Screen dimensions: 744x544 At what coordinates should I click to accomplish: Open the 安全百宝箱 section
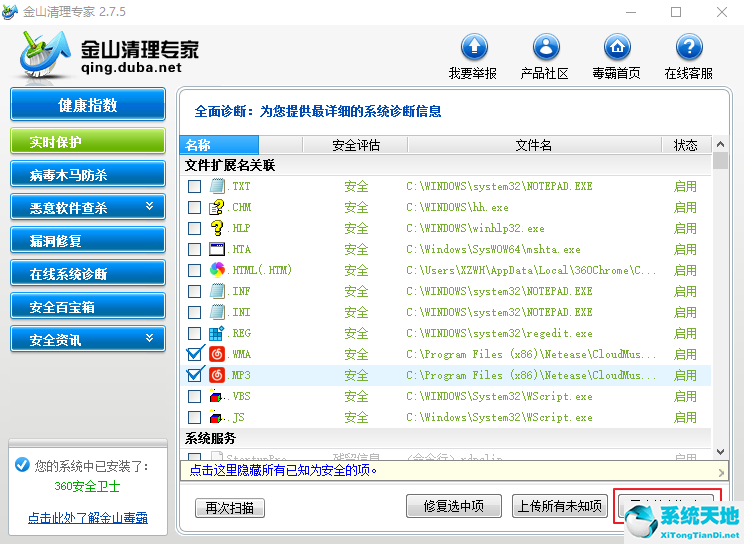88,306
